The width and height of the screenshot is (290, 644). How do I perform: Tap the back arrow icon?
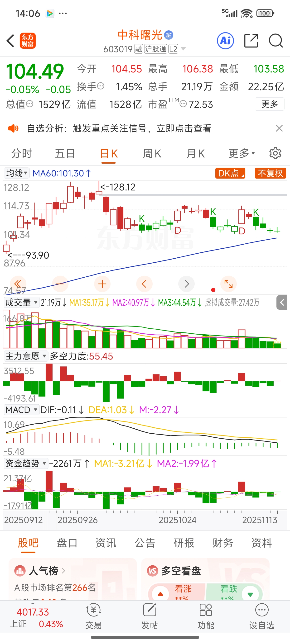pos(10,41)
